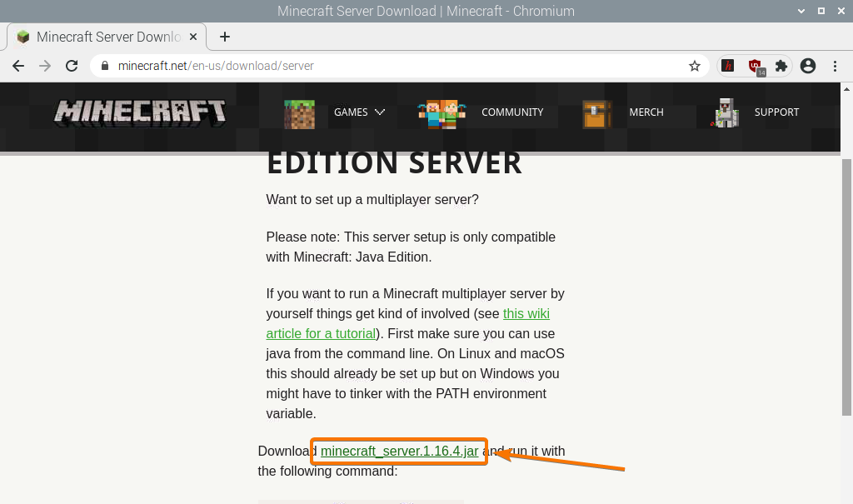Click the Minecraft logo in header
The image size is (853, 504).
tap(140, 112)
